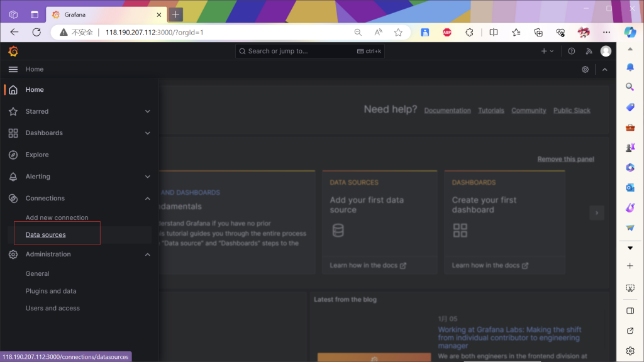The height and width of the screenshot is (362, 644).
Task: Click Remove this panel
Action: pos(565,159)
